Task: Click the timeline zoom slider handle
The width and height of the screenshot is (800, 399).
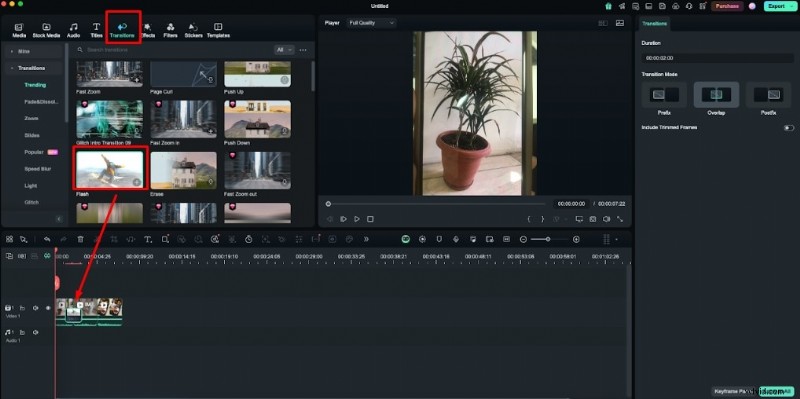Action: [x=548, y=239]
